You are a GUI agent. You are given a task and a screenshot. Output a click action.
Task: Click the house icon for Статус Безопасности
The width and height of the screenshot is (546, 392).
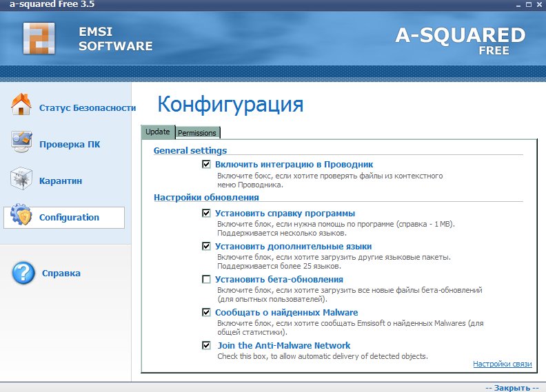point(21,104)
